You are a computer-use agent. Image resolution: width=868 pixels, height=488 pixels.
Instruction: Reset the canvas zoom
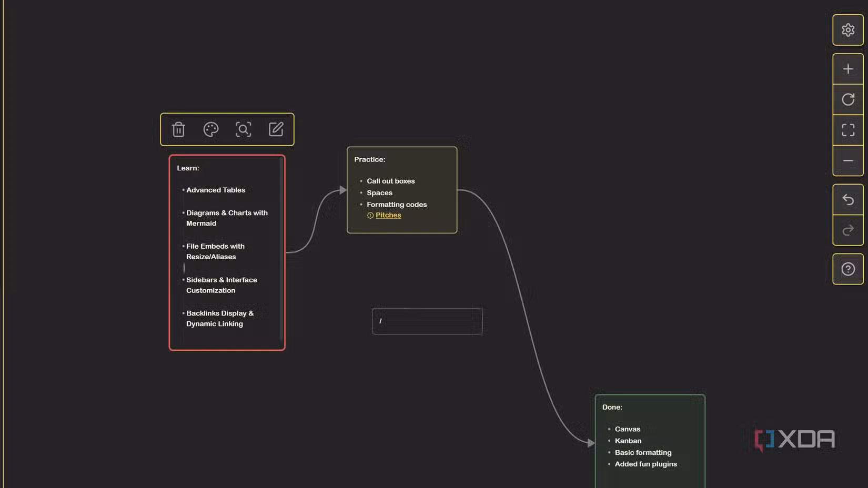click(x=847, y=99)
